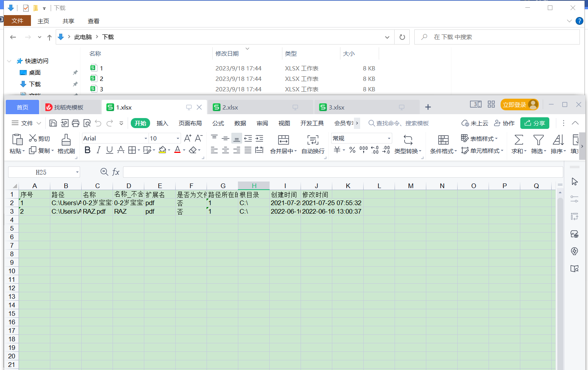Open the AutoSum (求和) tool

[518, 140]
